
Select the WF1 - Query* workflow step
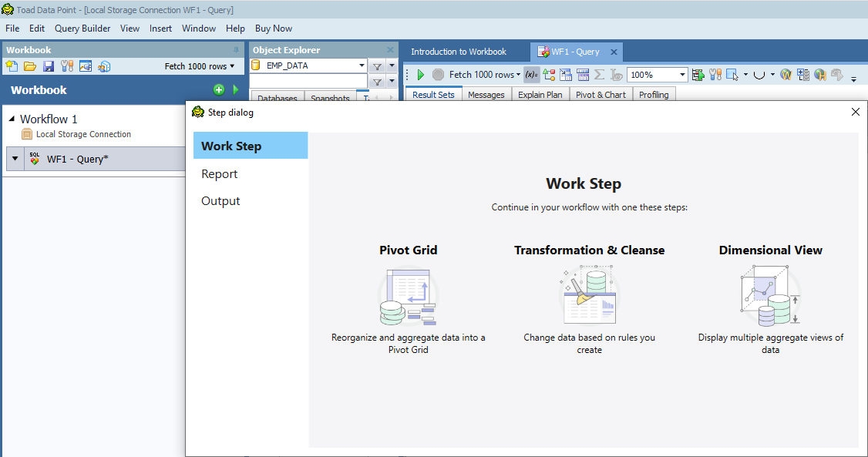point(97,159)
